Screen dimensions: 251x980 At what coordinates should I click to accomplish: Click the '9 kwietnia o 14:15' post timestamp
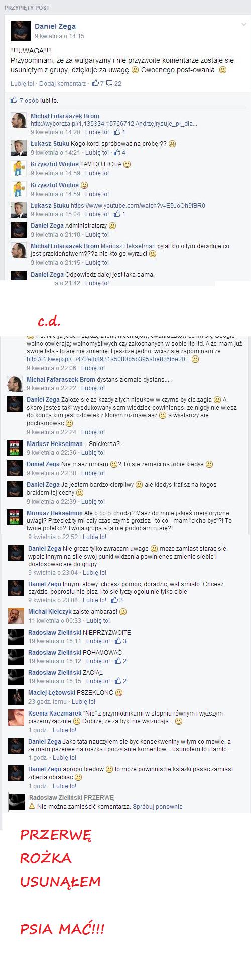coord(59,36)
